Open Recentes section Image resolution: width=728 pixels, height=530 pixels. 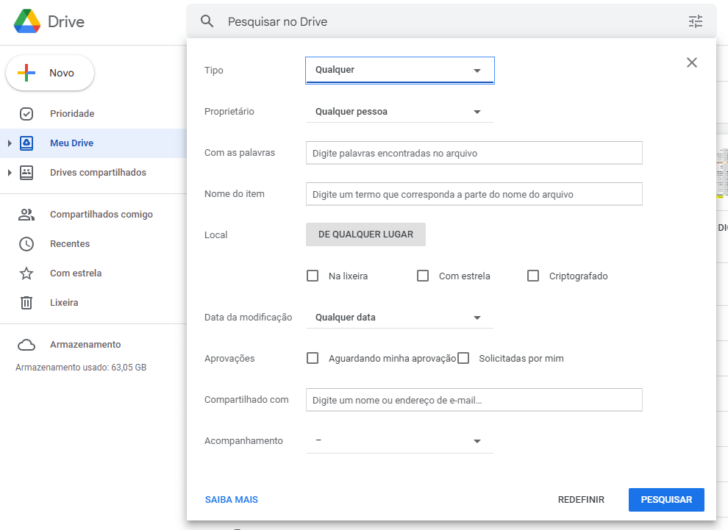70,244
